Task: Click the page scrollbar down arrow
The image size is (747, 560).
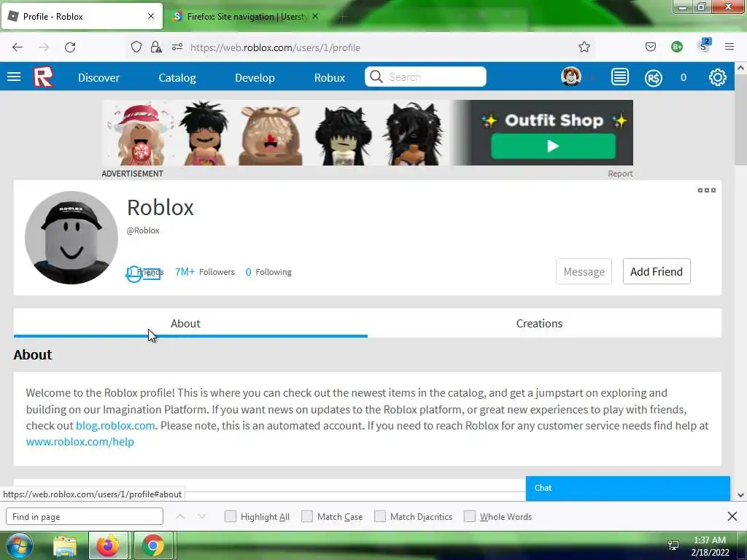Action: point(740,495)
